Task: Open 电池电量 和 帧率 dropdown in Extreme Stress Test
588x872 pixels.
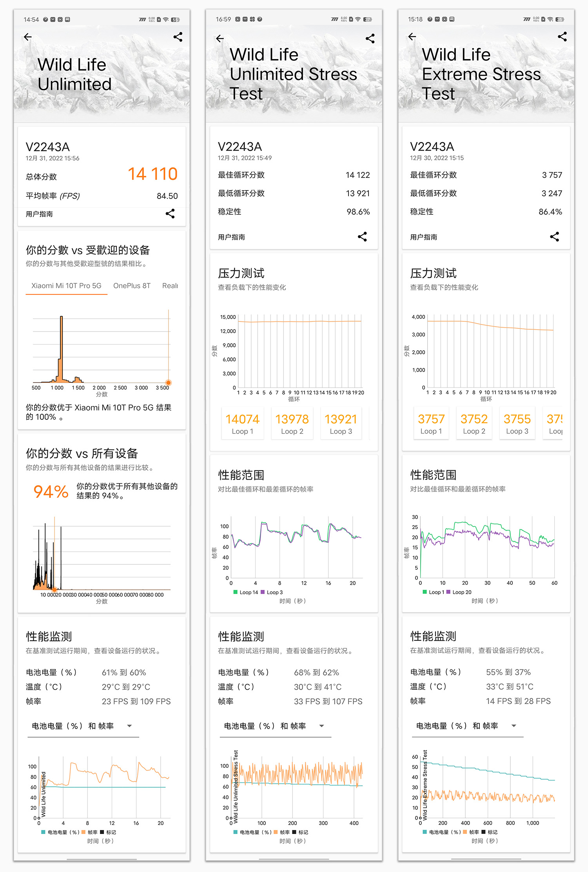Action: pos(467,726)
